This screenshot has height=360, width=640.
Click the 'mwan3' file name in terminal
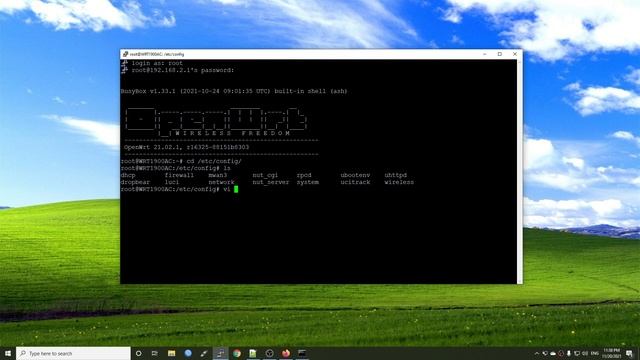point(218,175)
